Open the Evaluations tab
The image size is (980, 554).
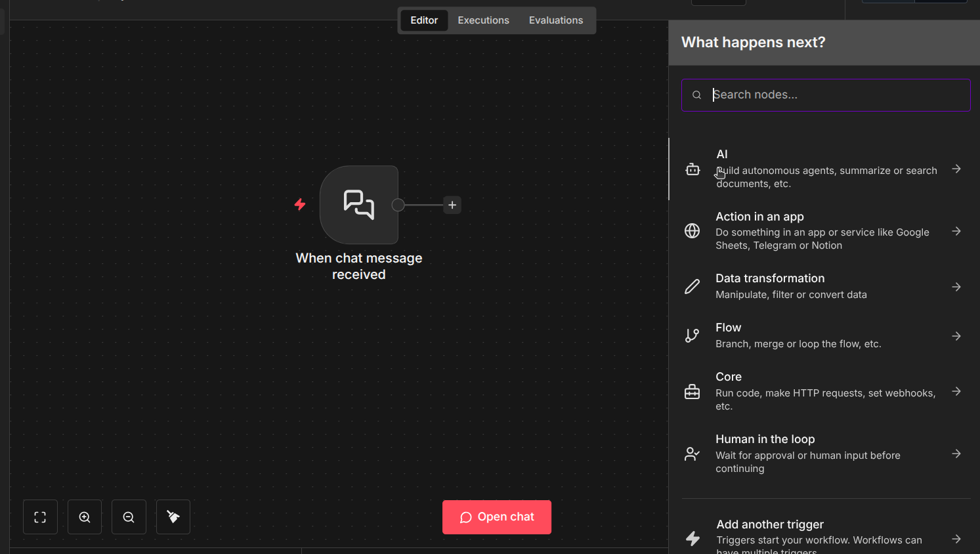coord(555,20)
